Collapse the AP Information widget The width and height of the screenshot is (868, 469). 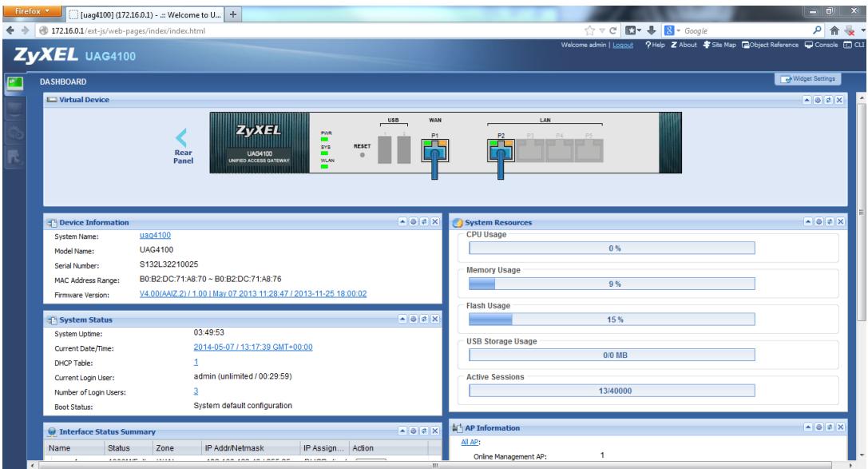(x=807, y=427)
